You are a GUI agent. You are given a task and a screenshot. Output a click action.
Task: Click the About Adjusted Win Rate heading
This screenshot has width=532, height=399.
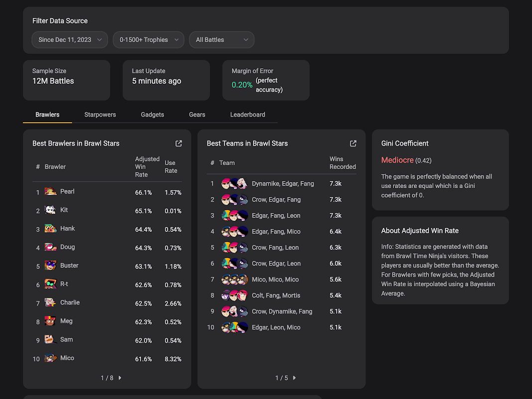pyautogui.click(x=420, y=230)
